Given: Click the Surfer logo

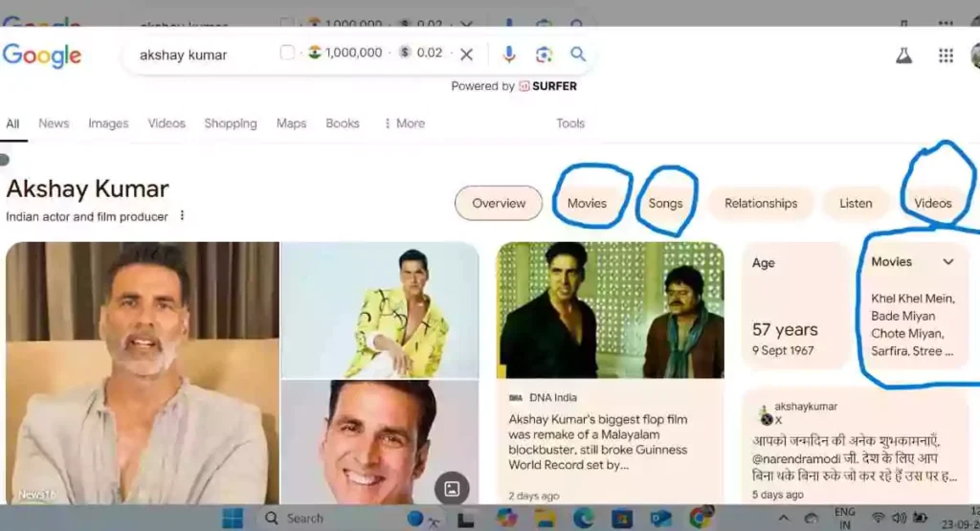Looking at the screenshot, I should tap(547, 86).
